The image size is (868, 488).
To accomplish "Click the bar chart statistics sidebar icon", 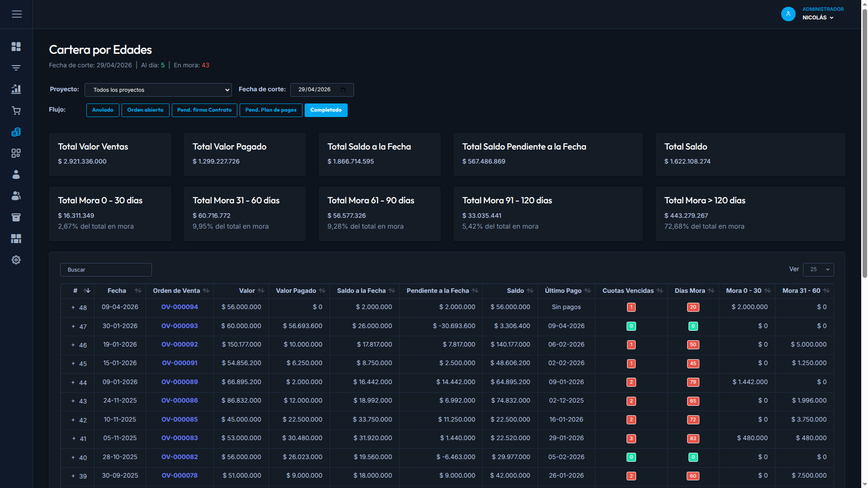I will tap(16, 89).
